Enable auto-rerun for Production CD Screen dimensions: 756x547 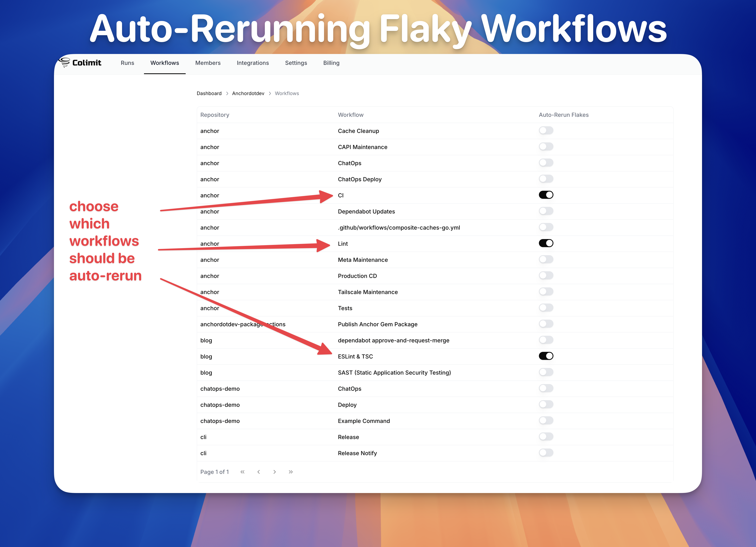pyautogui.click(x=546, y=275)
